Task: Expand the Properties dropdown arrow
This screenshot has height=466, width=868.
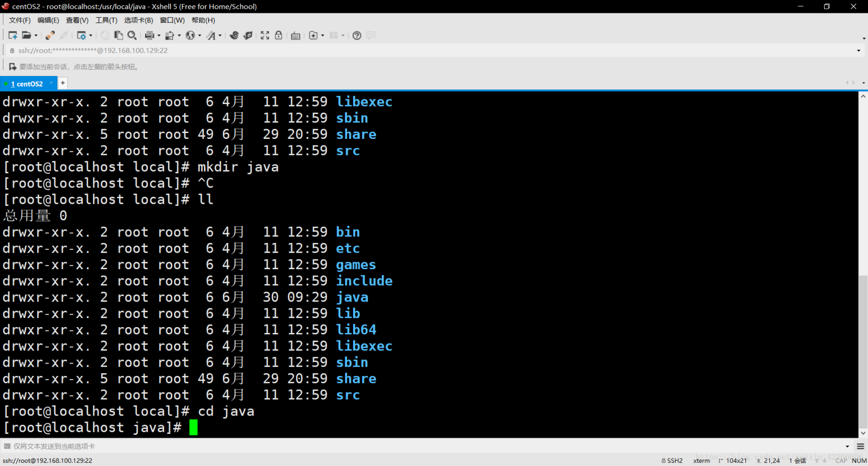Action: (x=91, y=35)
